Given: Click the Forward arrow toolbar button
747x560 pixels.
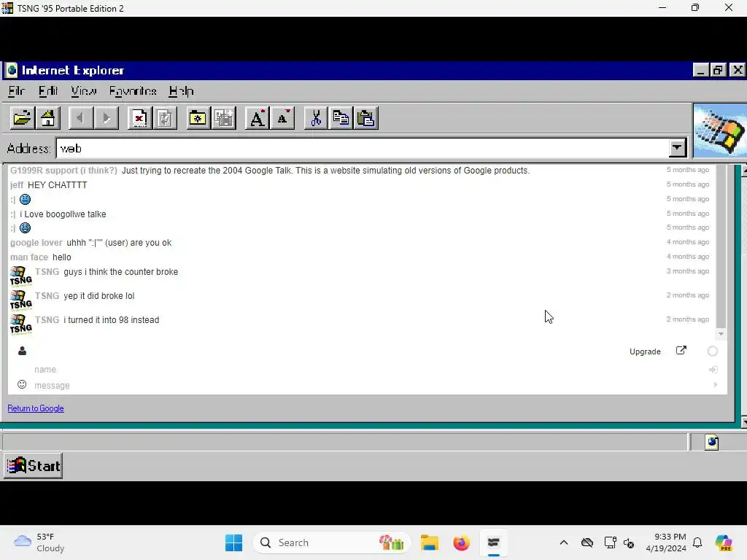Looking at the screenshot, I should [x=107, y=118].
